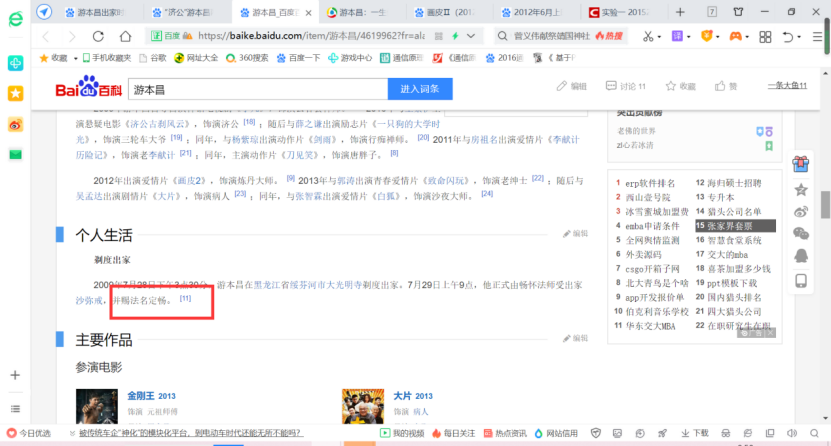
Task: Open the 网址大全 bookmark
Action: click(x=196, y=58)
